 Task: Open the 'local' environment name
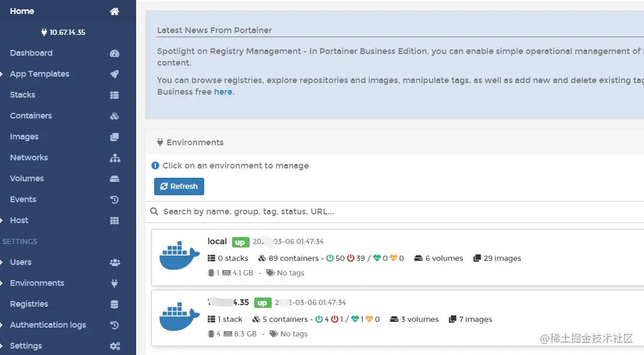click(217, 241)
